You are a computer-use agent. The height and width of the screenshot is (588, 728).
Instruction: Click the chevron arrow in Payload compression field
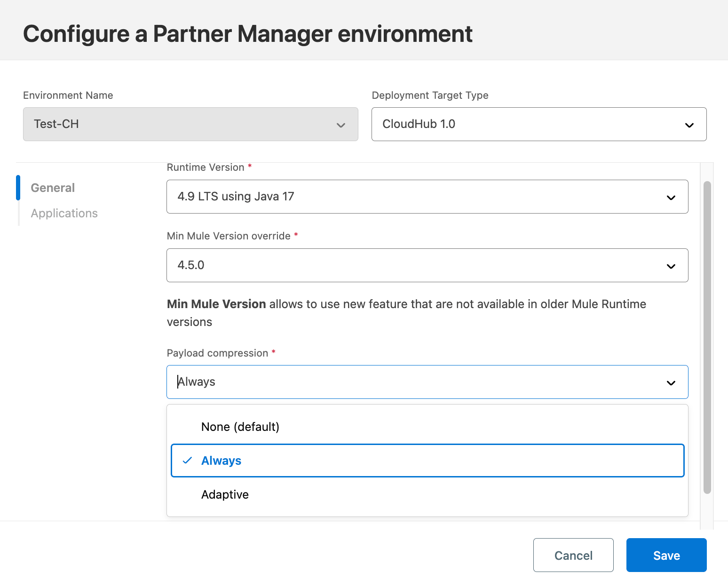point(671,383)
